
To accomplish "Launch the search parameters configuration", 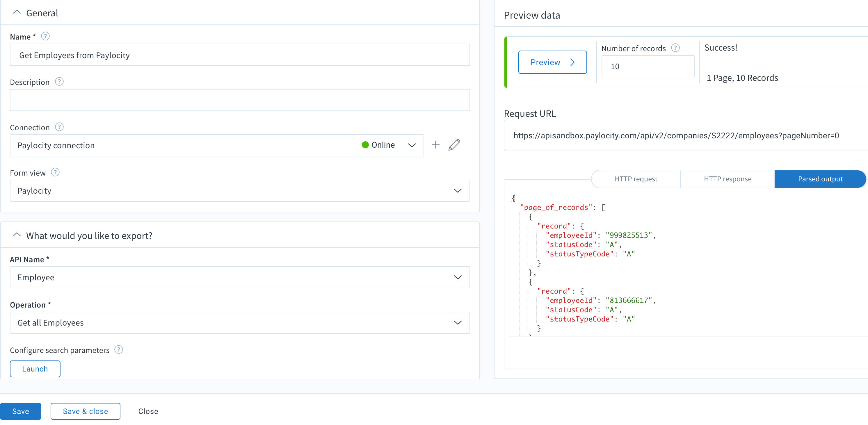I will point(35,369).
